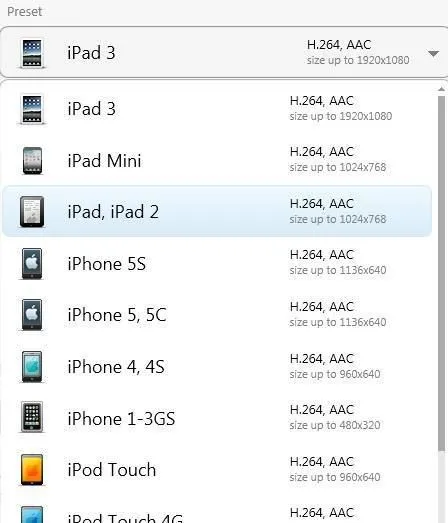Select iPhone 5S from the preset list
The image size is (448, 523).
click(x=217, y=264)
